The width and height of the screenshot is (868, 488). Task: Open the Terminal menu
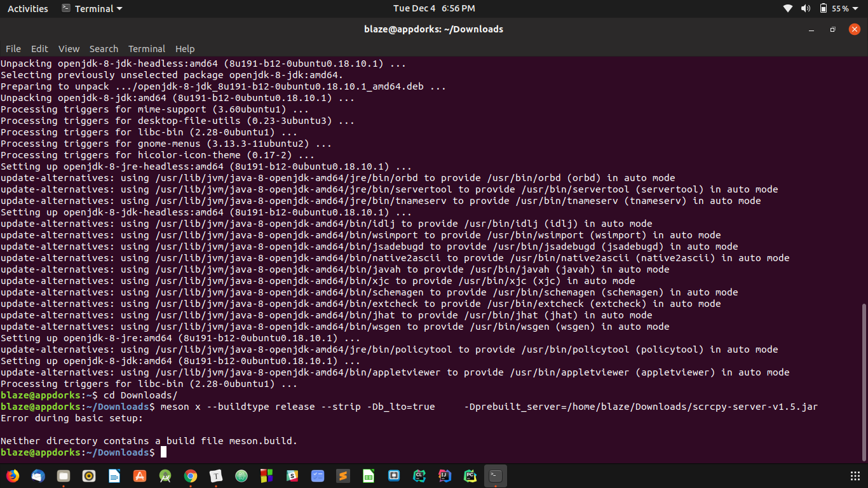[147, 49]
